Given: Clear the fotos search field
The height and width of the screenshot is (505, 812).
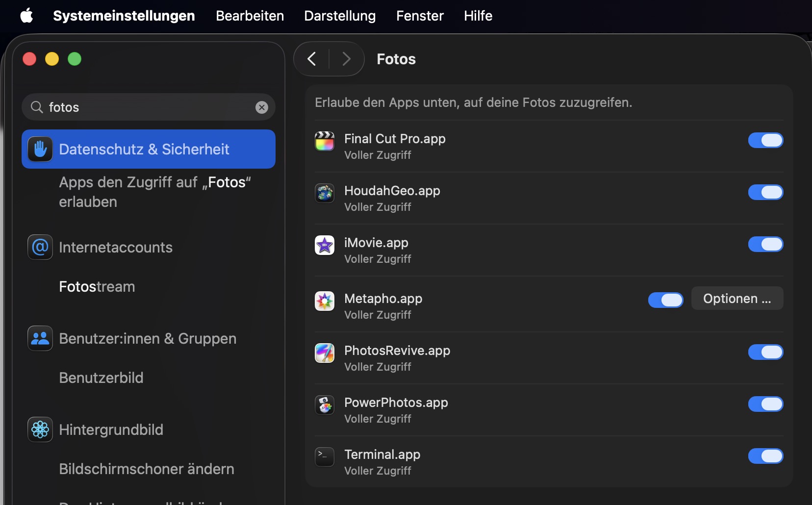Looking at the screenshot, I should pos(262,107).
